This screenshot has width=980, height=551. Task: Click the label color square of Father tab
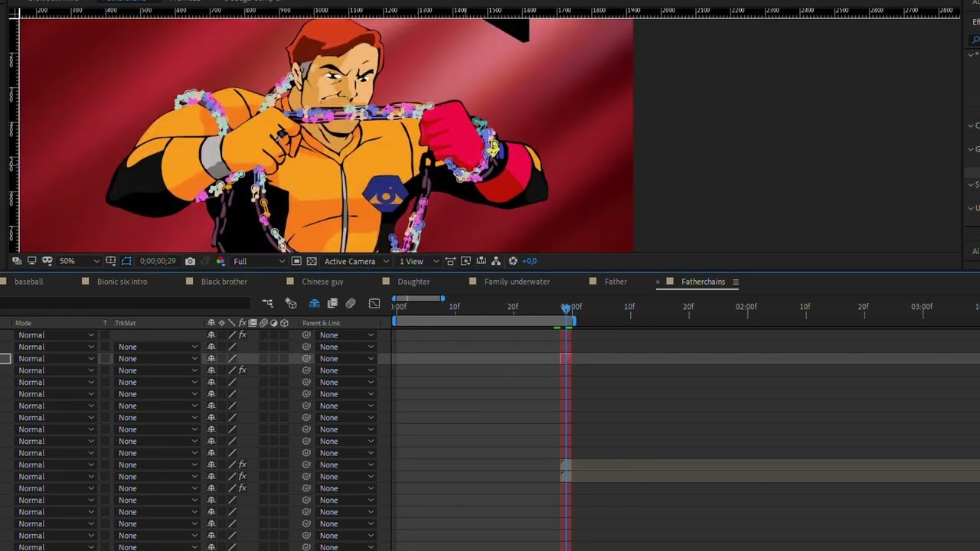coord(592,282)
